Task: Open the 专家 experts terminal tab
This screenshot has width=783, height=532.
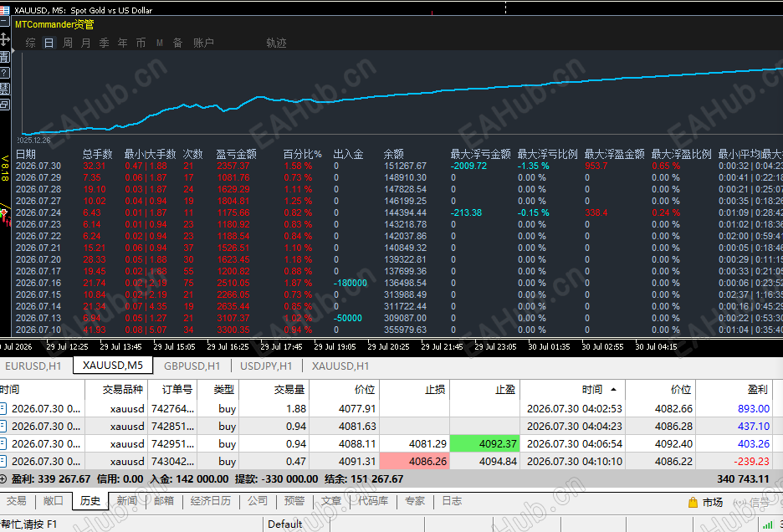Action: tap(415, 501)
